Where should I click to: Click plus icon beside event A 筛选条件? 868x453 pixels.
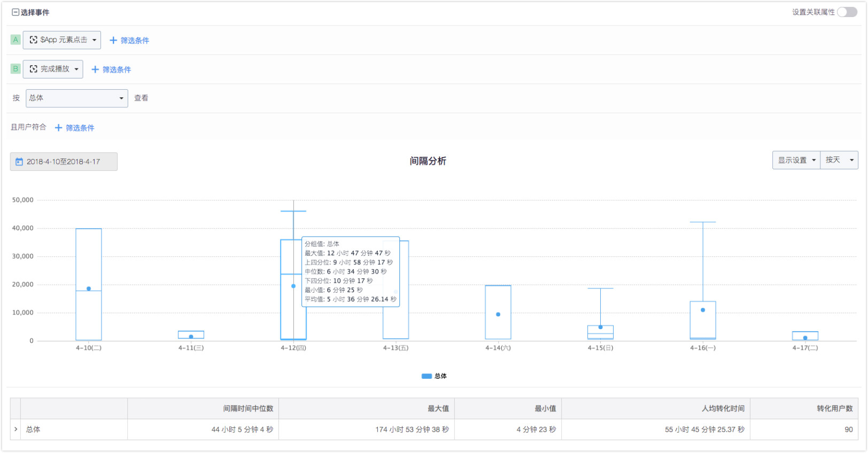[113, 41]
